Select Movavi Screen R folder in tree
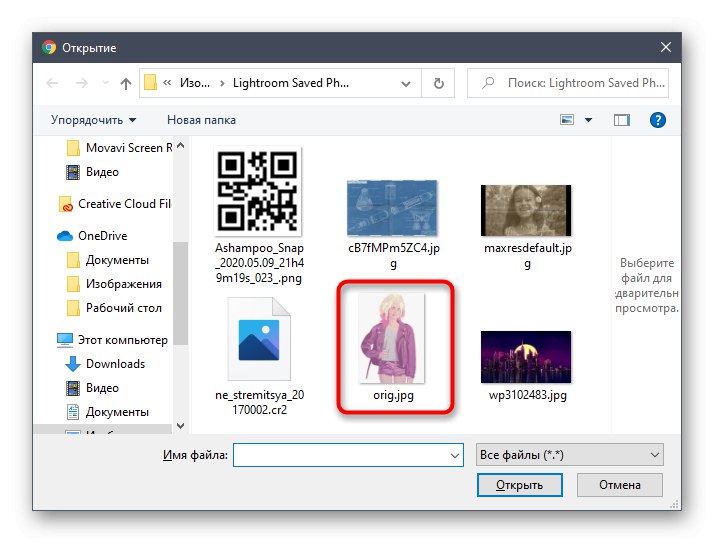This screenshot has width=714, height=543. 120,148
